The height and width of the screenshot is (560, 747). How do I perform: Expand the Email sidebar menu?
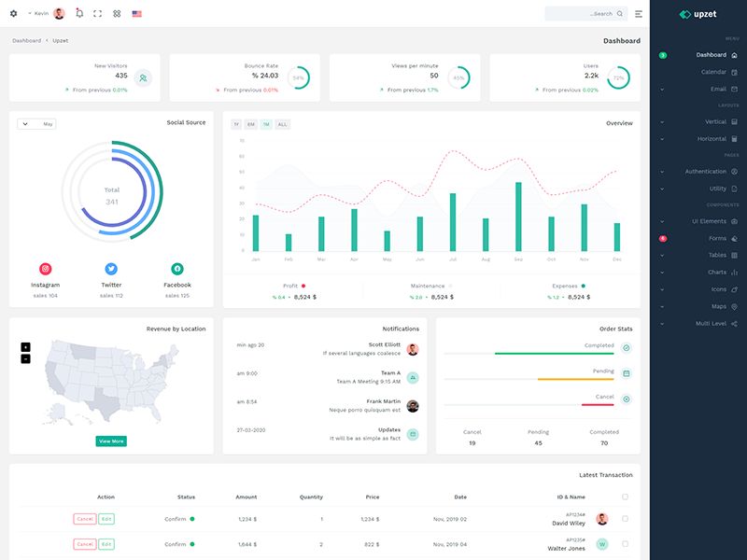point(717,89)
